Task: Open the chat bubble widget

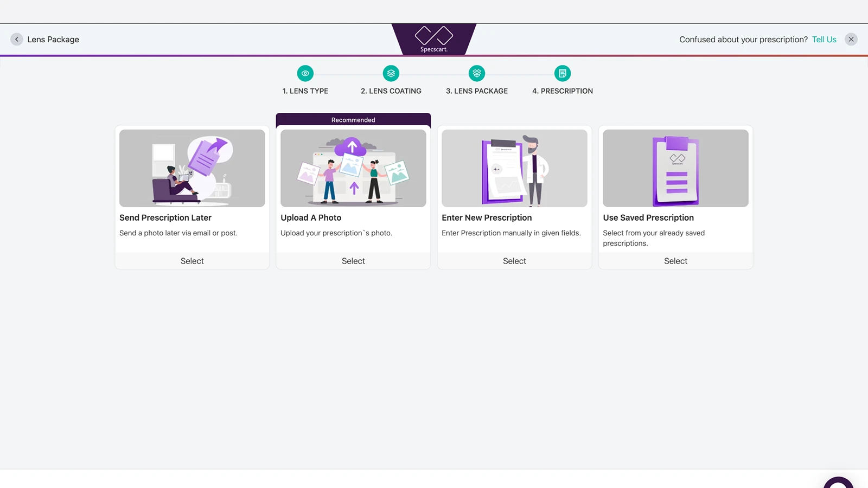Action: tap(838, 483)
